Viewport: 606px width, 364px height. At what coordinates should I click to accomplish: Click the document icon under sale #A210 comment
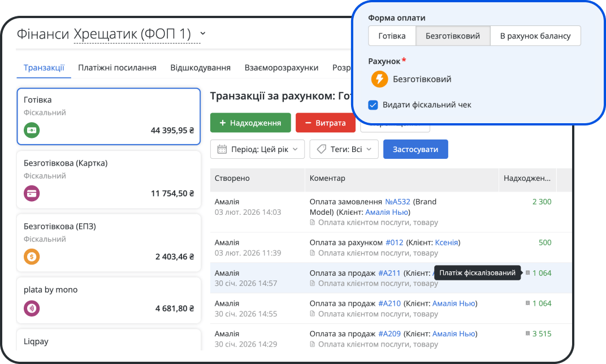point(312,314)
